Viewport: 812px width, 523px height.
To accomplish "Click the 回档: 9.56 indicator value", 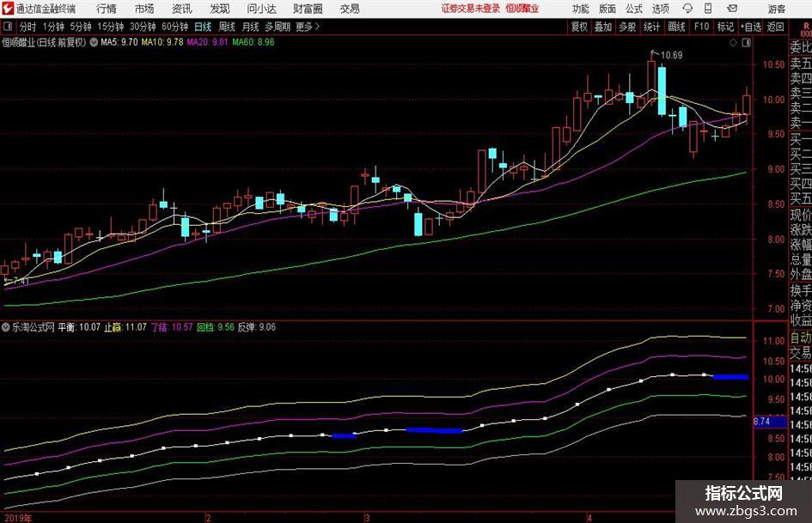I will [216, 327].
